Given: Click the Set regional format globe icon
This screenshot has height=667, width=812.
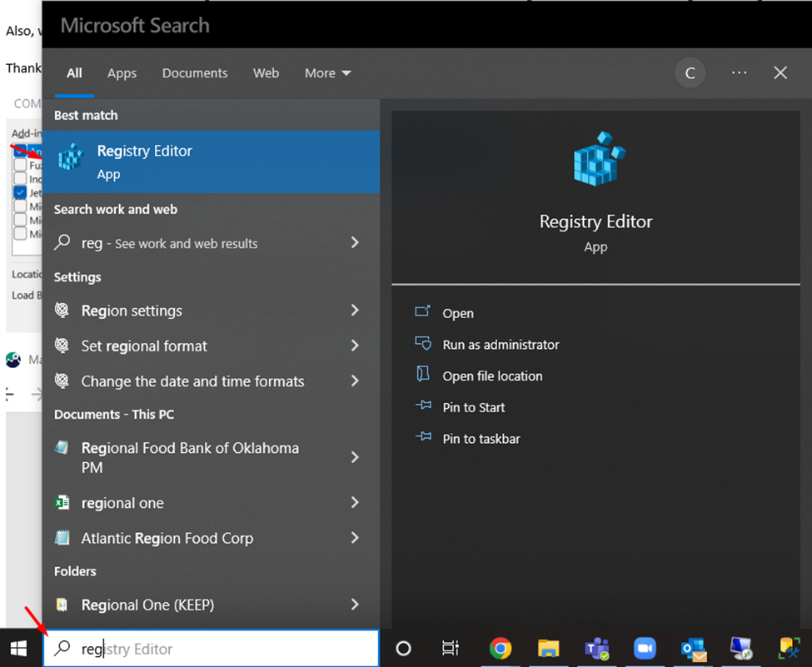Looking at the screenshot, I should pyautogui.click(x=62, y=346).
